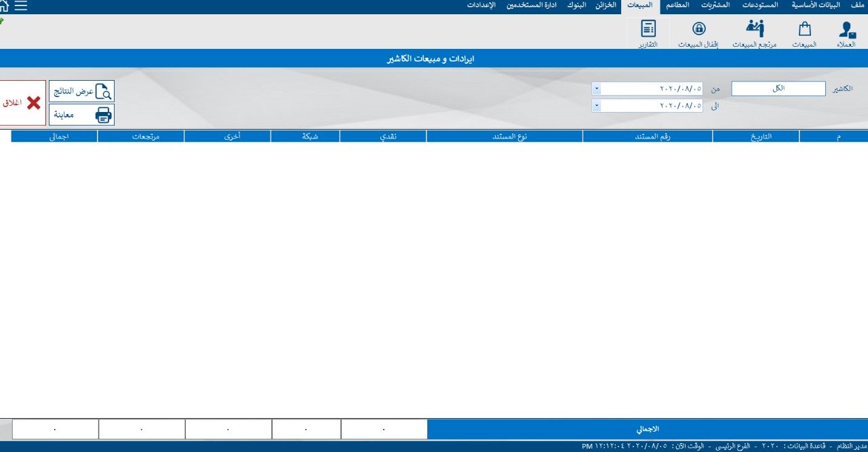868x452 pixels.
Task: Click the Customers (العملاء) icon
Action: [x=846, y=34]
